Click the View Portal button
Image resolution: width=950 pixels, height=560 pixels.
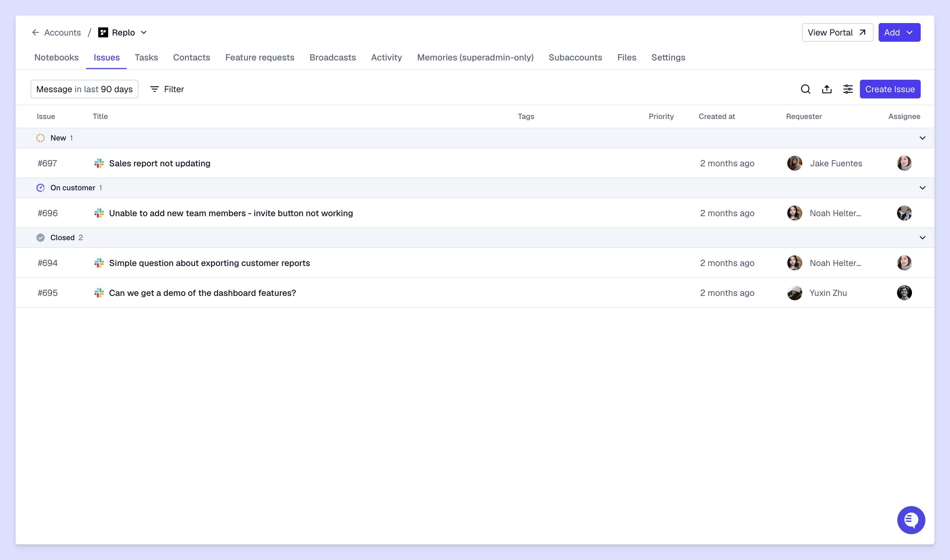click(837, 32)
